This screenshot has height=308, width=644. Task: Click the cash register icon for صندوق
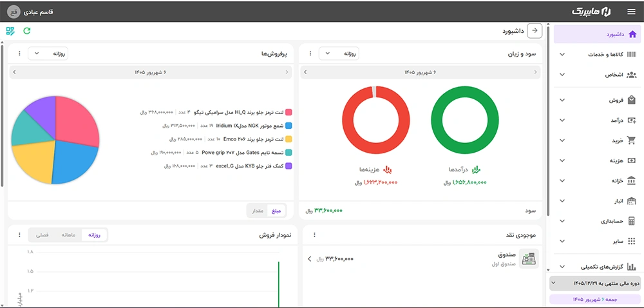[x=529, y=259]
